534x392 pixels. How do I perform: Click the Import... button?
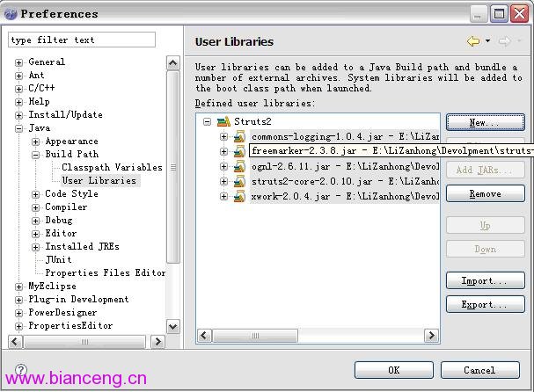tap(486, 280)
